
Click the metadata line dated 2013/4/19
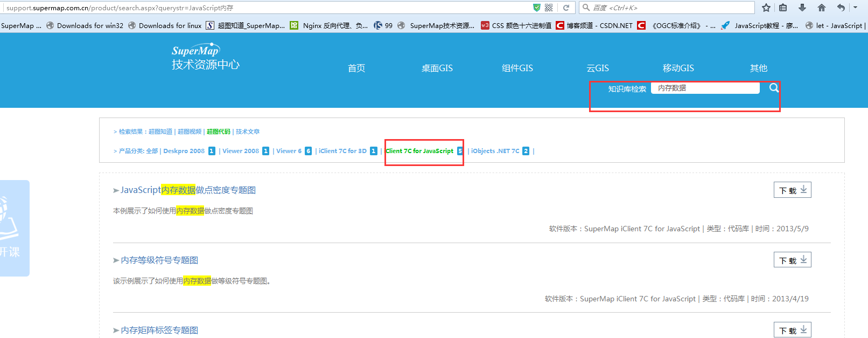tap(677, 299)
